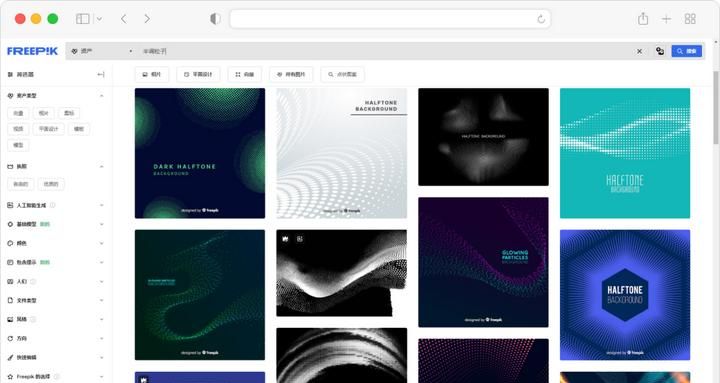Toggle the 图标 asset type chip
Viewport: 720px width, 383px height.
69,113
